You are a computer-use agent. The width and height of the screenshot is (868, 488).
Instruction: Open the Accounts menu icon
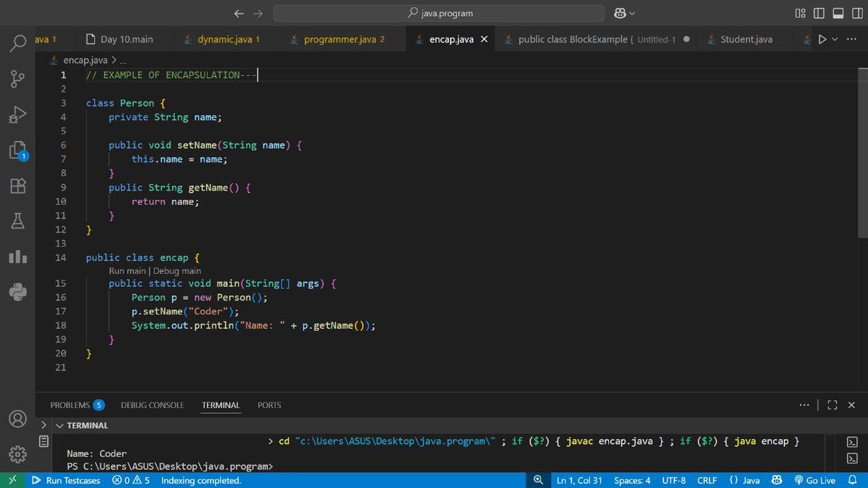pyautogui.click(x=18, y=419)
